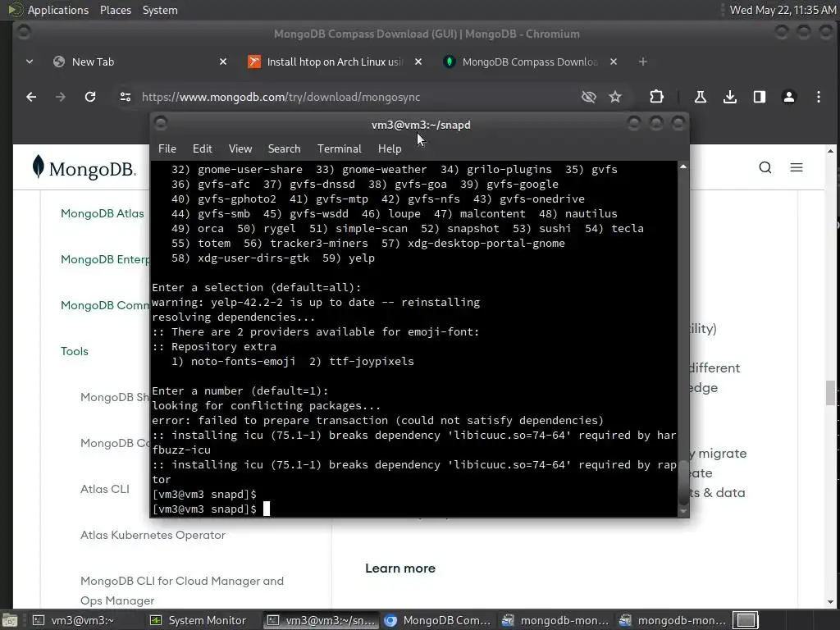Open the terminal File menu
Screen dimensions: 840x630
coord(167,148)
